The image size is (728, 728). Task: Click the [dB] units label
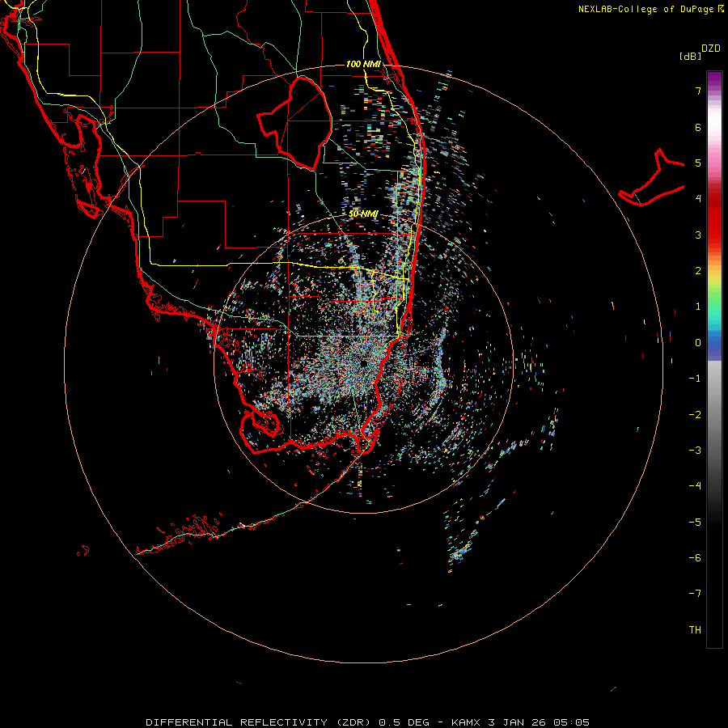(x=690, y=56)
